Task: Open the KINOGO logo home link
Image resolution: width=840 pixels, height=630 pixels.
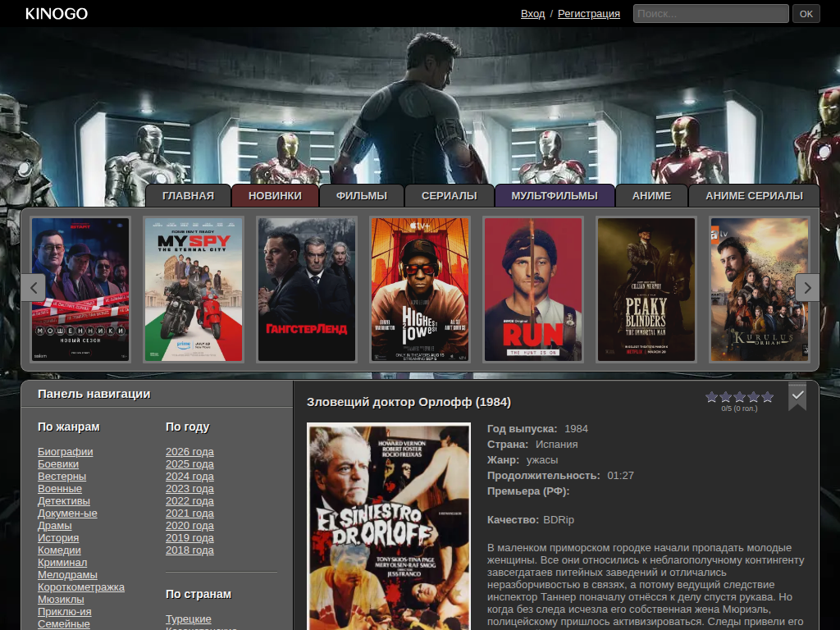Action: point(57,14)
